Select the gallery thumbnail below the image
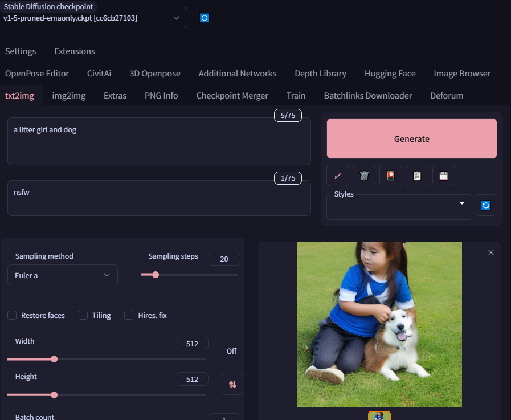Image resolution: width=511 pixels, height=420 pixels. [379, 416]
